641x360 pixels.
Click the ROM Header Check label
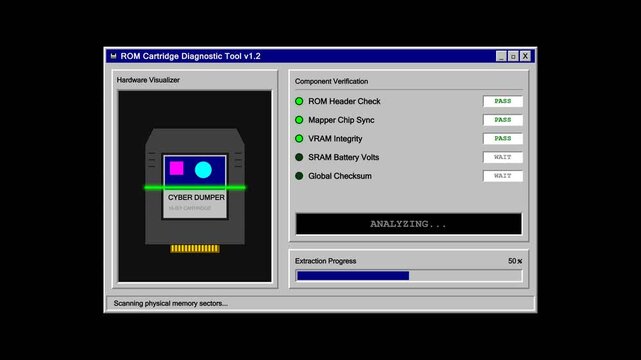click(344, 101)
